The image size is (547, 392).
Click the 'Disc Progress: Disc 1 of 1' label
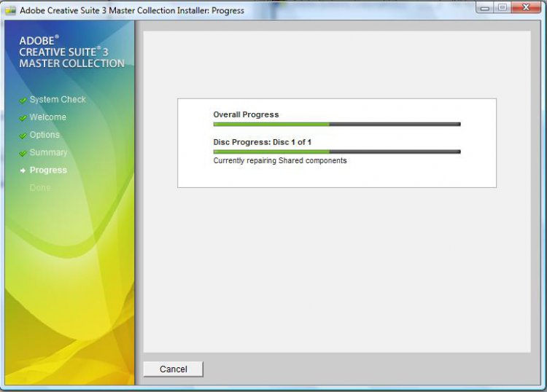tap(263, 142)
